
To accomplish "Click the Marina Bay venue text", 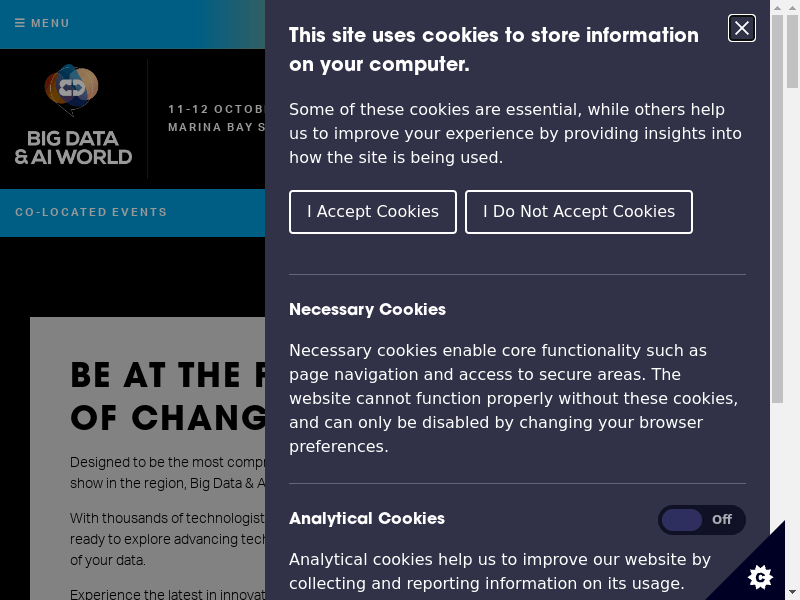I will 215,128.
